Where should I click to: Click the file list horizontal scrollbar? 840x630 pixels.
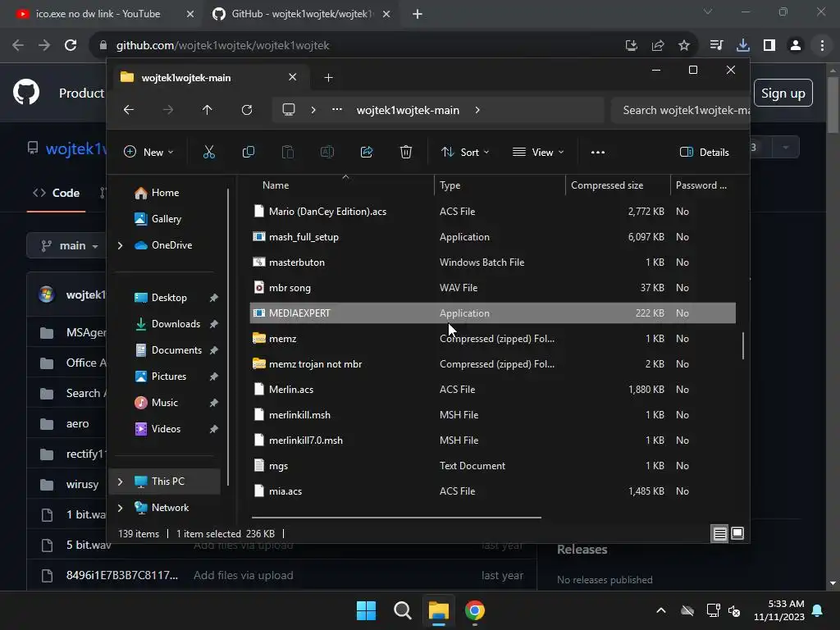(x=396, y=518)
